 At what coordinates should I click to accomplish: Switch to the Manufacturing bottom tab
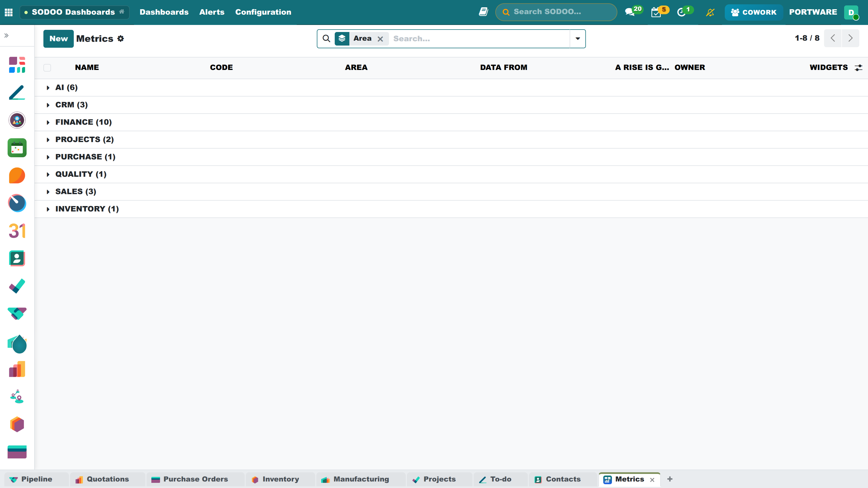coord(361,479)
